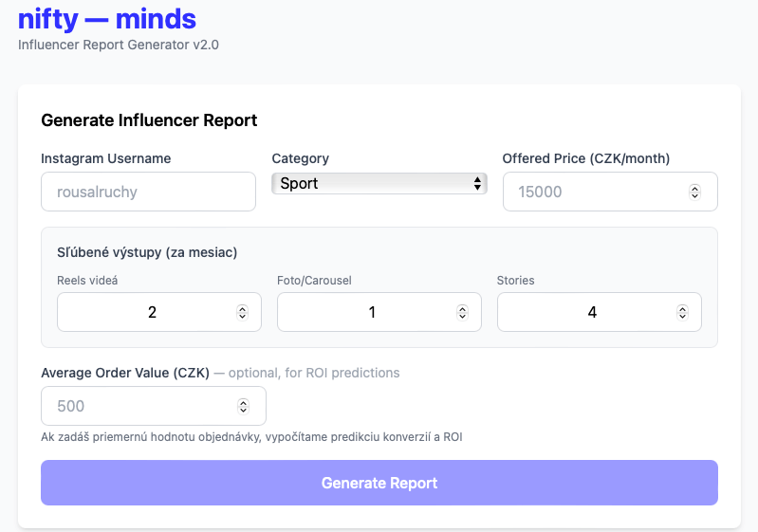Open the Category dropdown showing Sport

tap(378, 184)
